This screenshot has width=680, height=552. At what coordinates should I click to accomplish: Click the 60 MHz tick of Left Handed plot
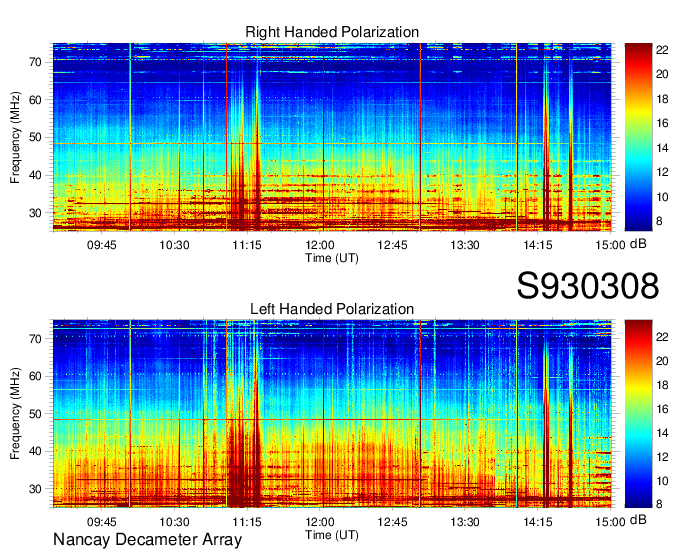point(36,376)
